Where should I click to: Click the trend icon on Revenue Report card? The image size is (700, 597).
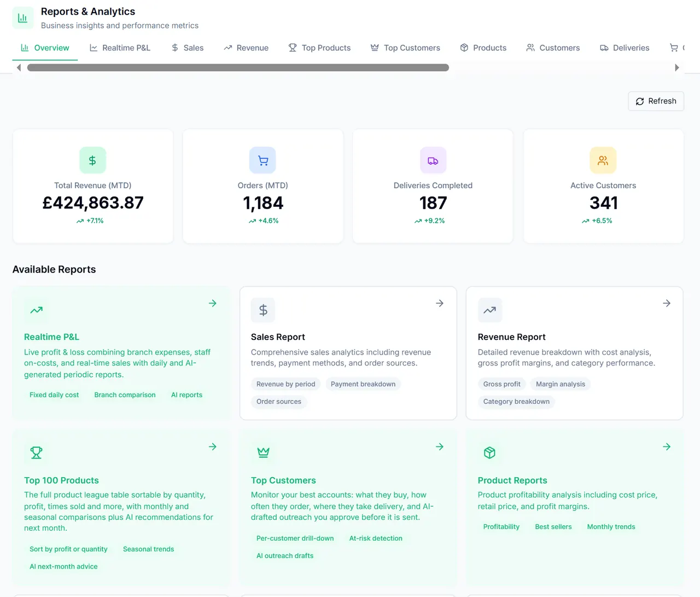pos(490,310)
